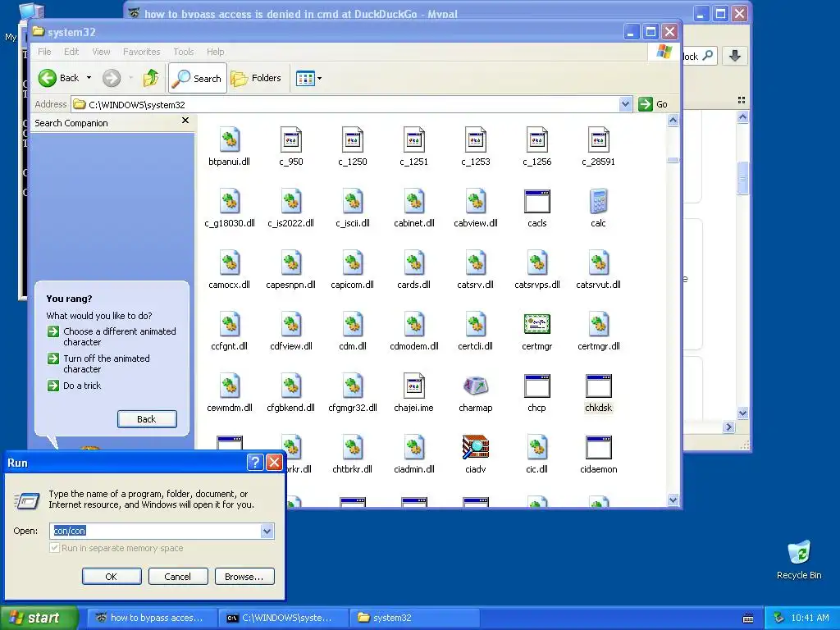Click the Explorer address bar path field
Viewport: 840px width, 630px height.
345,104
